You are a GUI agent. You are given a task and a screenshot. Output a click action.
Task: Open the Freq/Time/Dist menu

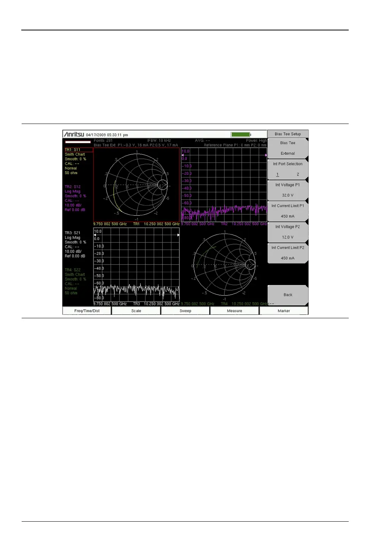pos(87,311)
